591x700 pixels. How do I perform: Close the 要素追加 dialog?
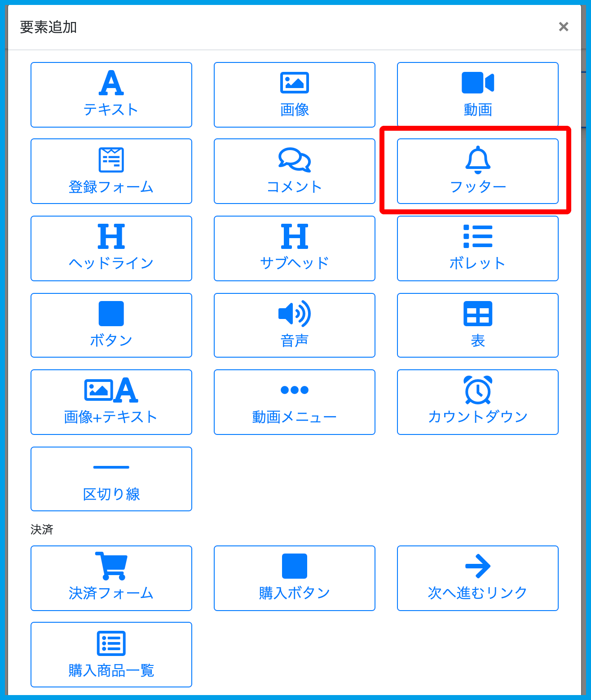(x=563, y=27)
